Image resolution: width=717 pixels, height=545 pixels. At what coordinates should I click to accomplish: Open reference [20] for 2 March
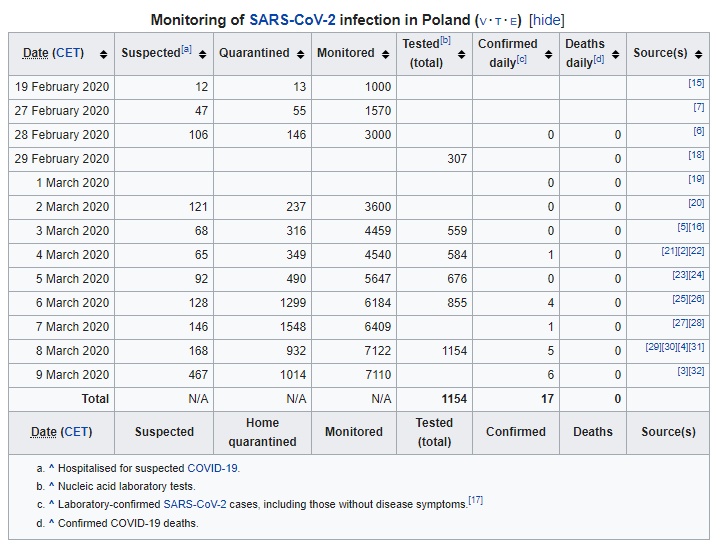pyautogui.click(x=696, y=203)
